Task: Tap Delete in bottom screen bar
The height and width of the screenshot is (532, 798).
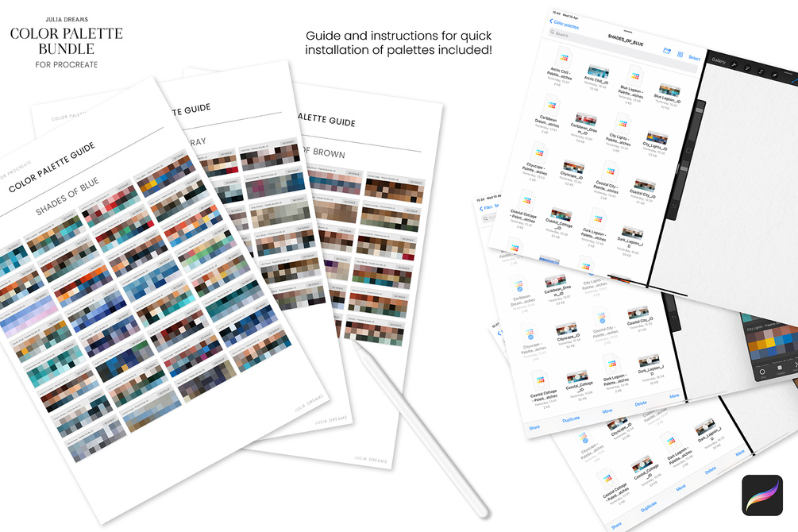Action: 711,470
